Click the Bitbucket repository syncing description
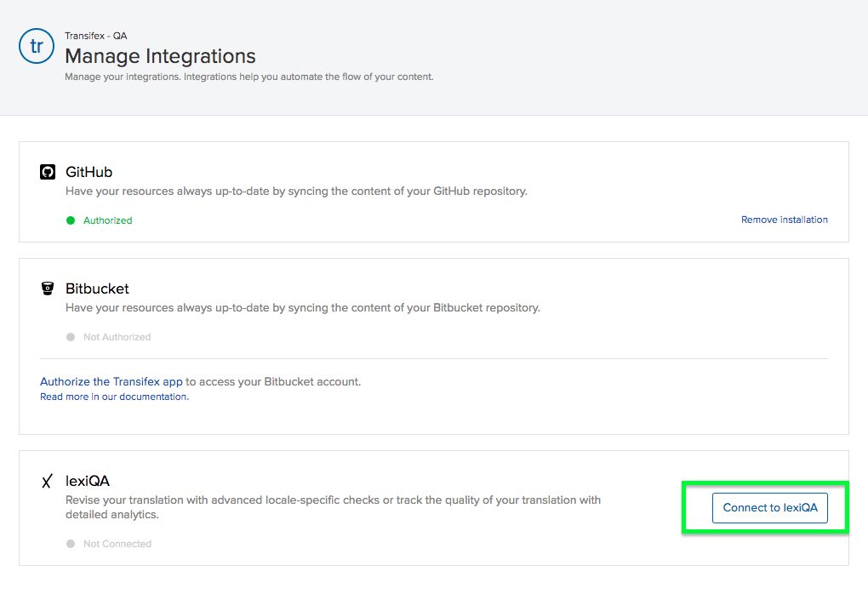 [x=303, y=308]
